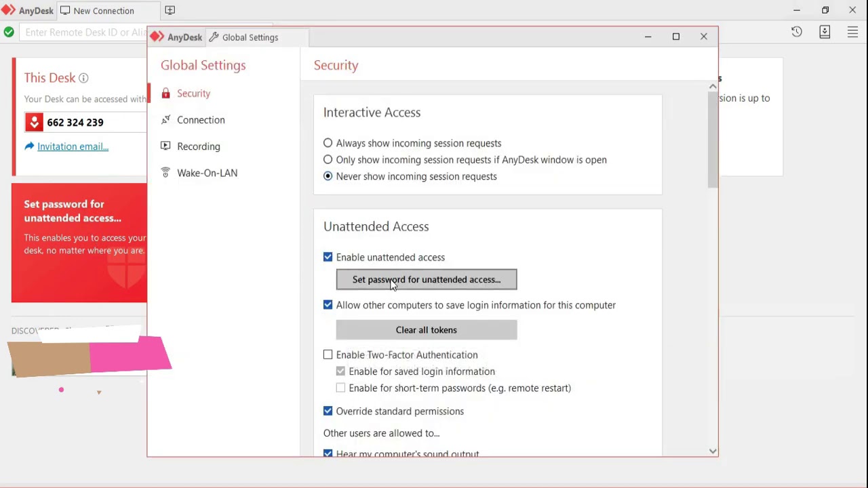Toggle Enable for short-term passwords checkbox

pos(340,388)
